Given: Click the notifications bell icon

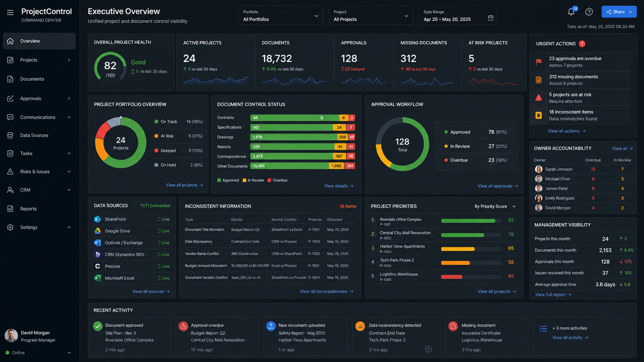Looking at the screenshot, I should (x=571, y=12).
